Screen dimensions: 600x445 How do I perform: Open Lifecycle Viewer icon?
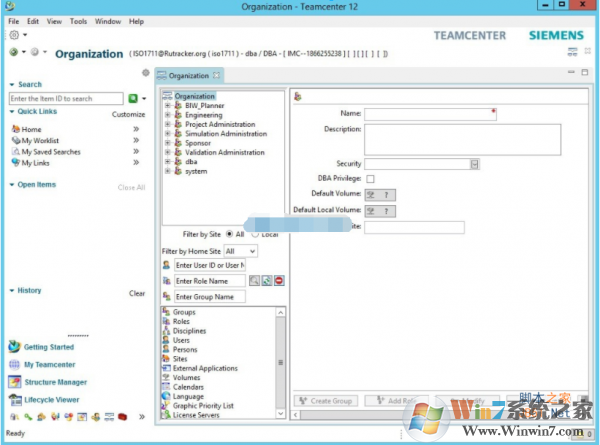point(15,400)
